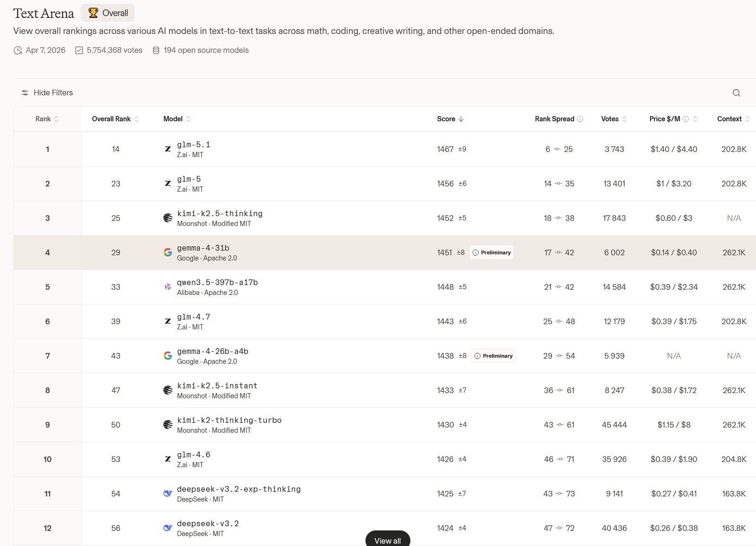Click the Rank Spread column header
Viewport: 756px width, 546px height.
[x=554, y=119]
